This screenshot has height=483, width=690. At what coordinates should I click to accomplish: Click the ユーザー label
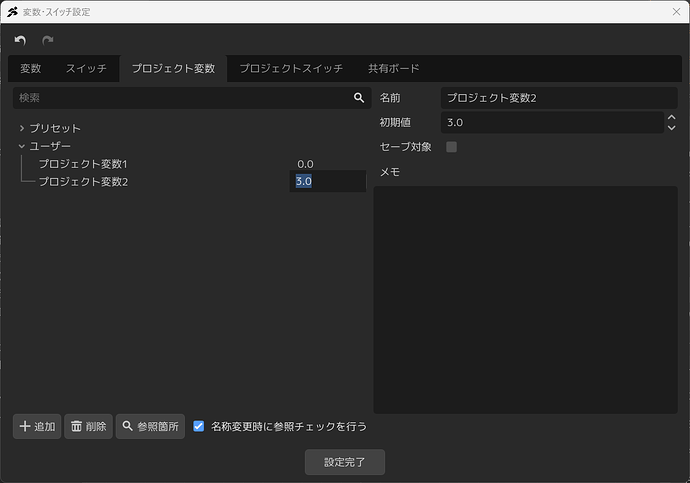50,146
